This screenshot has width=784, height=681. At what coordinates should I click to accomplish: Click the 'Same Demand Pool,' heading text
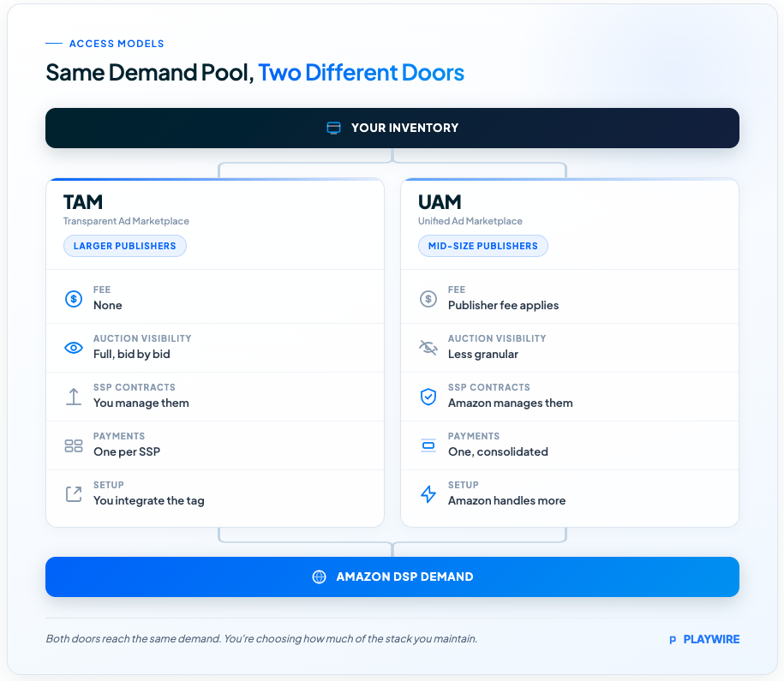[x=149, y=73]
